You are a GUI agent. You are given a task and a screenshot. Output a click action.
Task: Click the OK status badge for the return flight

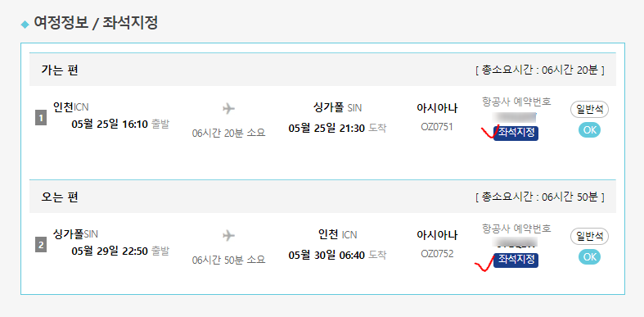click(589, 257)
